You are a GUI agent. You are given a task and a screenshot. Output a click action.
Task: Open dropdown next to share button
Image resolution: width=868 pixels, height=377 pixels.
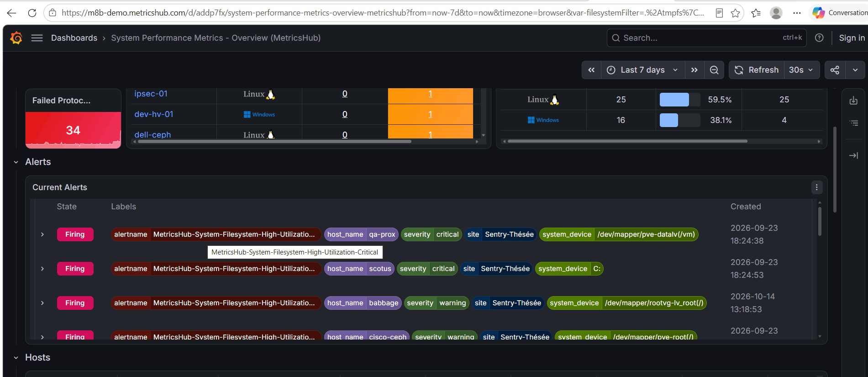click(x=855, y=70)
